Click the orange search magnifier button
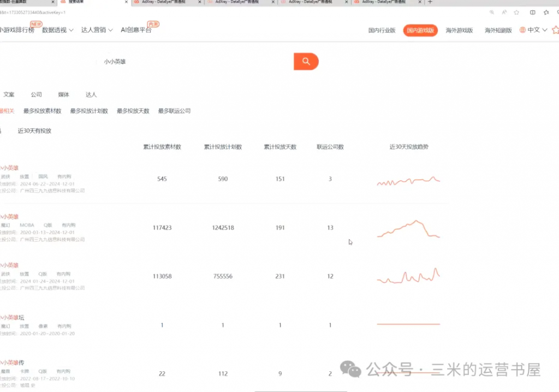The height and width of the screenshot is (392, 559). click(x=306, y=62)
